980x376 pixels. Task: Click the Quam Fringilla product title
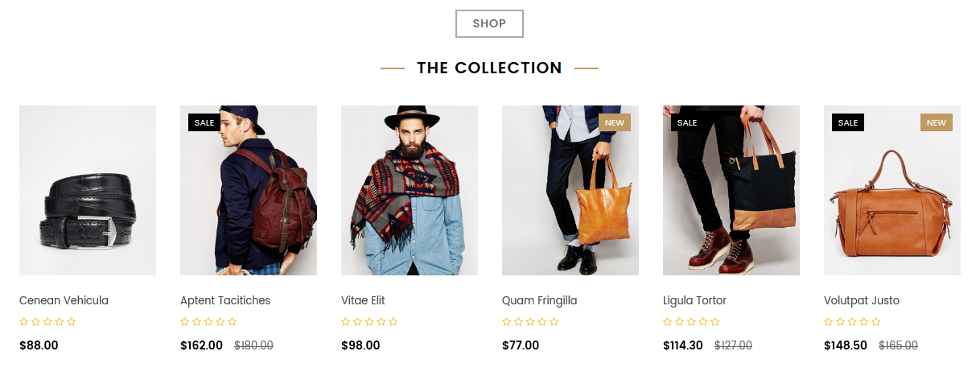tap(540, 300)
